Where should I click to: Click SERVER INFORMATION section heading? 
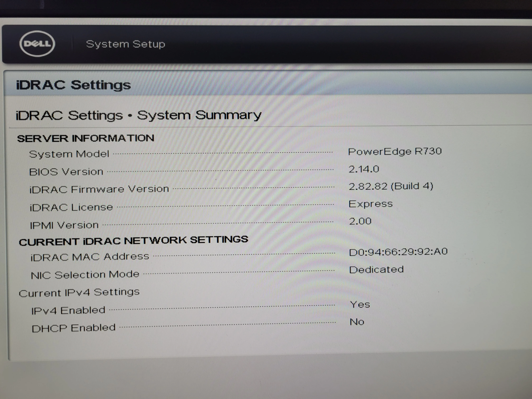[x=86, y=138]
